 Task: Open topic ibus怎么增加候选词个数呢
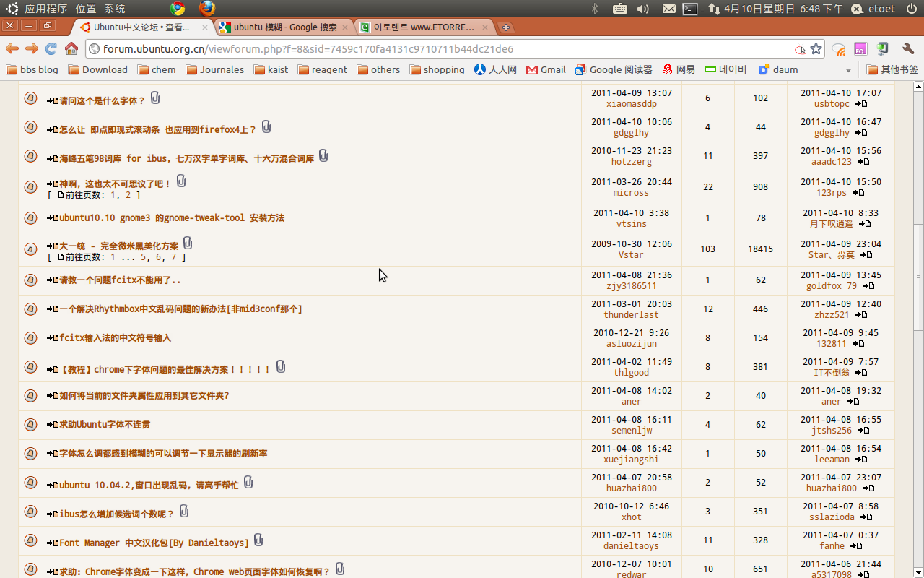(117, 514)
